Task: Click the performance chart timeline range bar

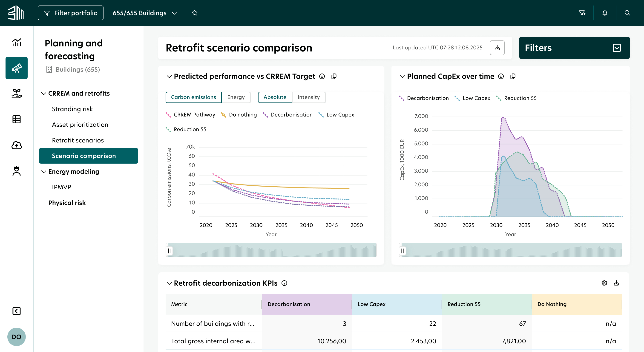Action: click(271, 250)
